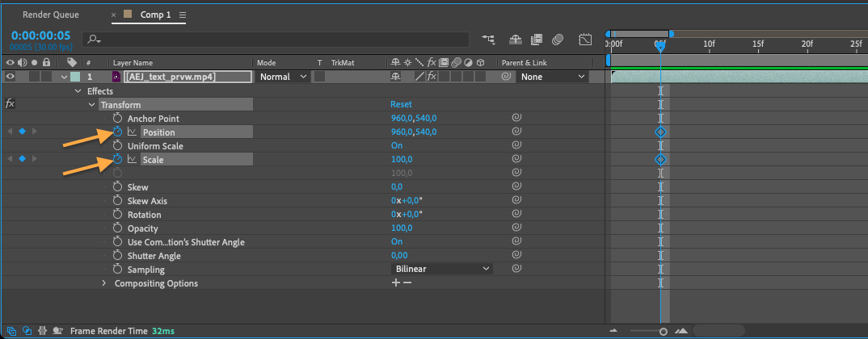Close the Comp 1 tab
868x339 pixels.
113,15
